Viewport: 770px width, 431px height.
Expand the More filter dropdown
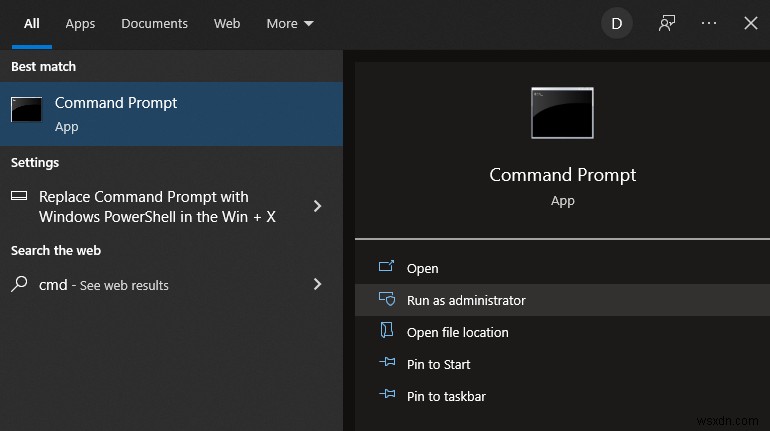coord(290,24)
